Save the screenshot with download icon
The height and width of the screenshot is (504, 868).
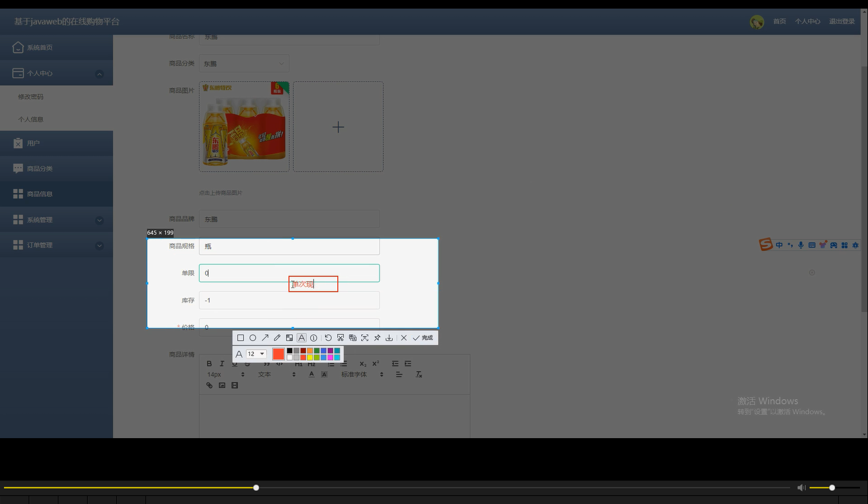tap(389, 337)
